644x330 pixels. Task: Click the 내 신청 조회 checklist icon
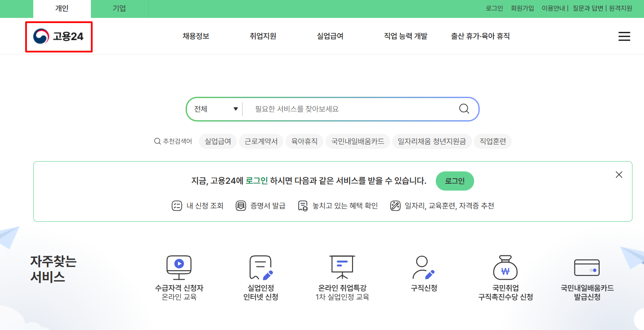(x=177, y=206)
